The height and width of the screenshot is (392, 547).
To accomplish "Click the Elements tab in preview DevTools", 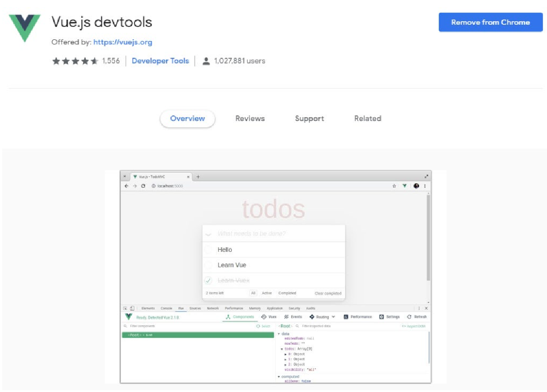I will coord(148,308).
